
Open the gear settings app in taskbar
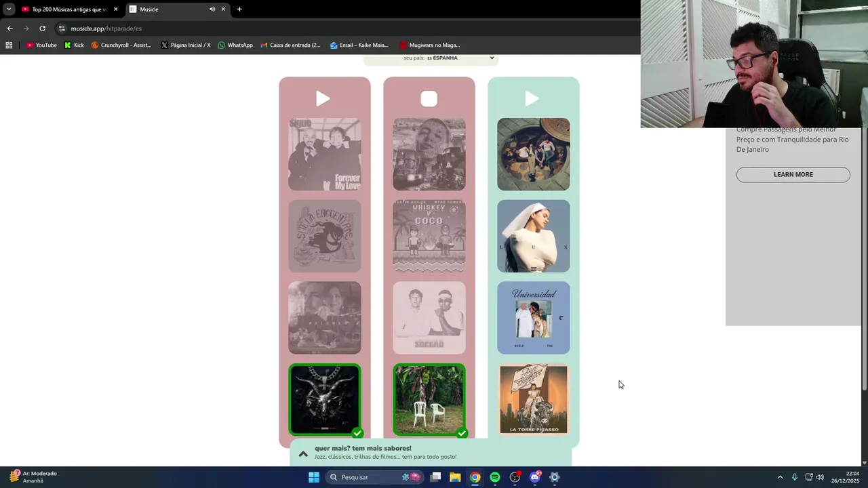point(555,477)
